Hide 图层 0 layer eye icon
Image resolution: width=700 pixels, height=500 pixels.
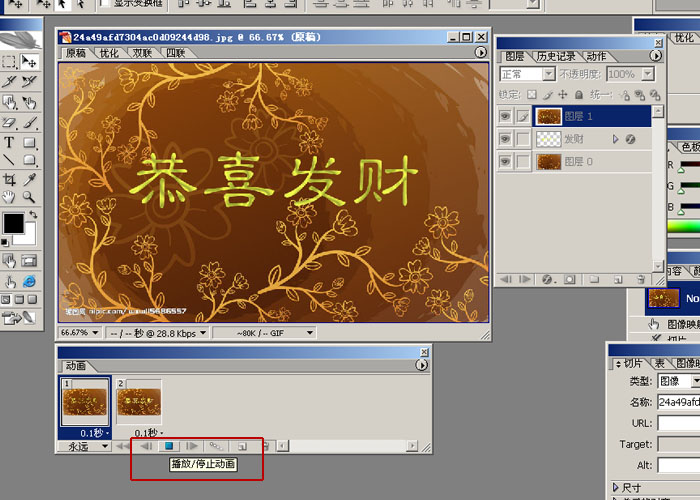(x=505, y=161)
